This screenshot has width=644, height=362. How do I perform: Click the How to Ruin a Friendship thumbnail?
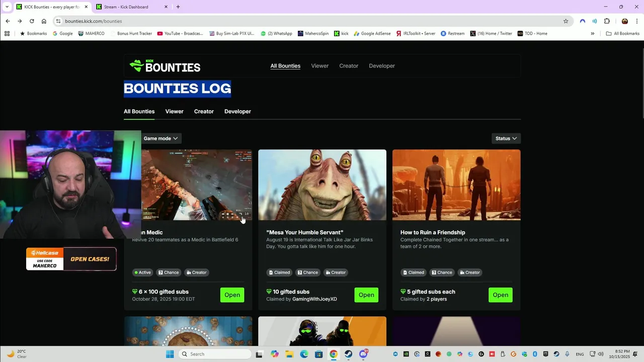pos(456,185)
